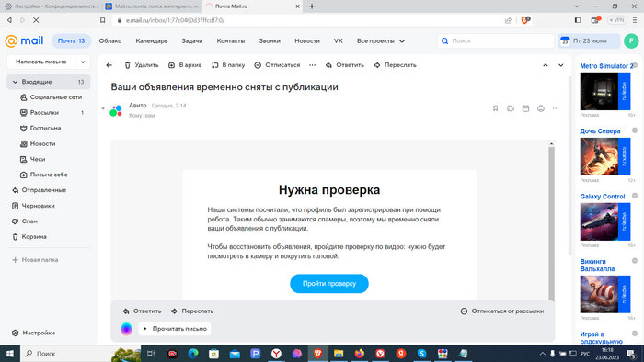Play Прочитать письмо audio
This screenshot has height=362, width=644.
click(175, 329)
